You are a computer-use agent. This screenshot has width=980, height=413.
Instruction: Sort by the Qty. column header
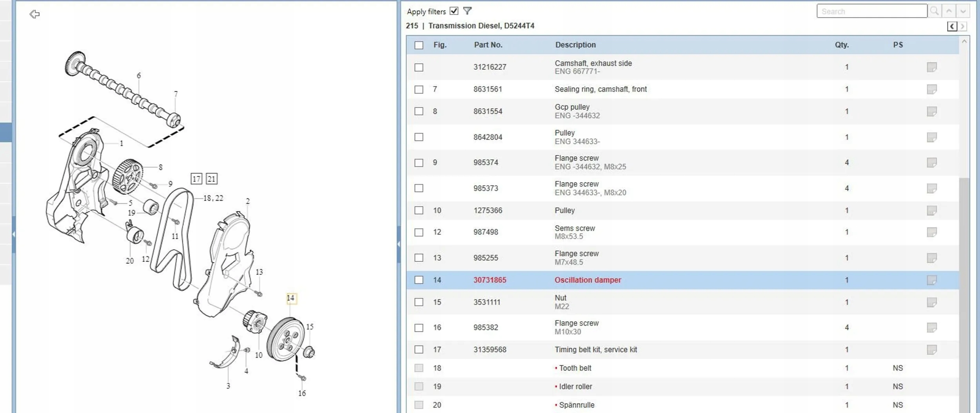[842, 45]
